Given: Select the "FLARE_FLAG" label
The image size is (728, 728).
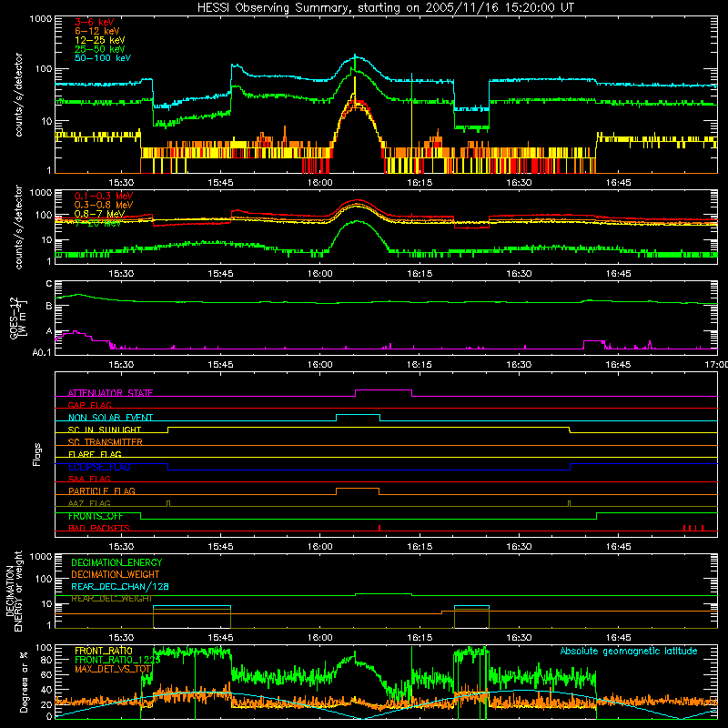Looking at the screenshot, I should [95, 454].
